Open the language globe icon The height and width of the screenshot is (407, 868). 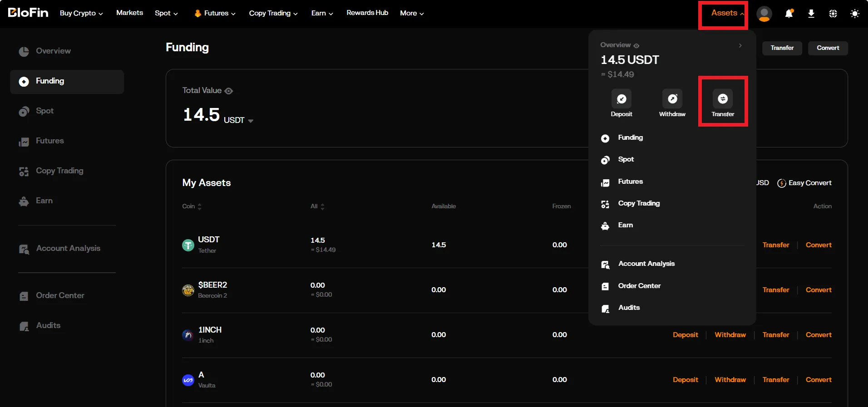833,14
